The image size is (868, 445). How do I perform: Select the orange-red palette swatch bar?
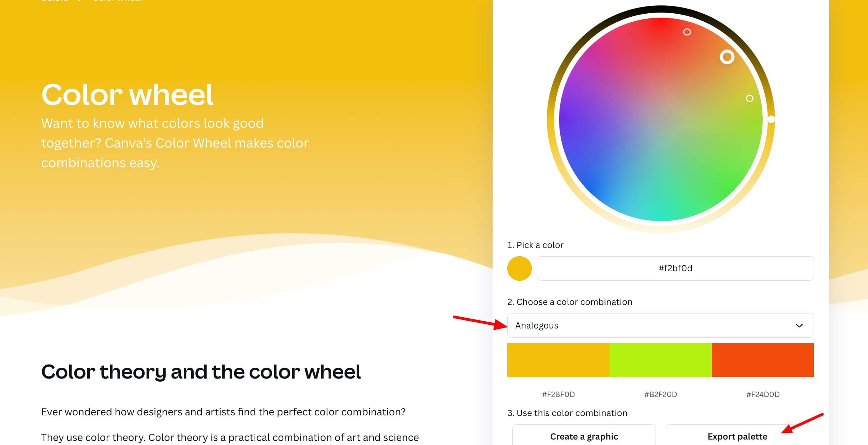click(763, 360)
